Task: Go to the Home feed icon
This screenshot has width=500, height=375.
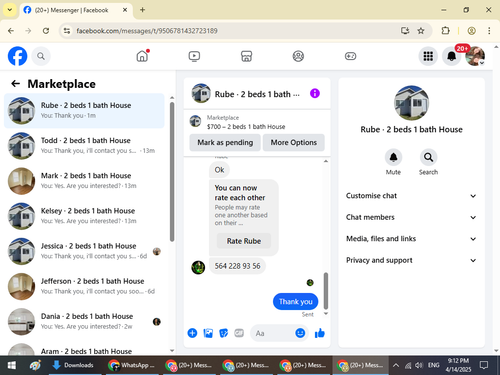Action: [x=142, y=56]
